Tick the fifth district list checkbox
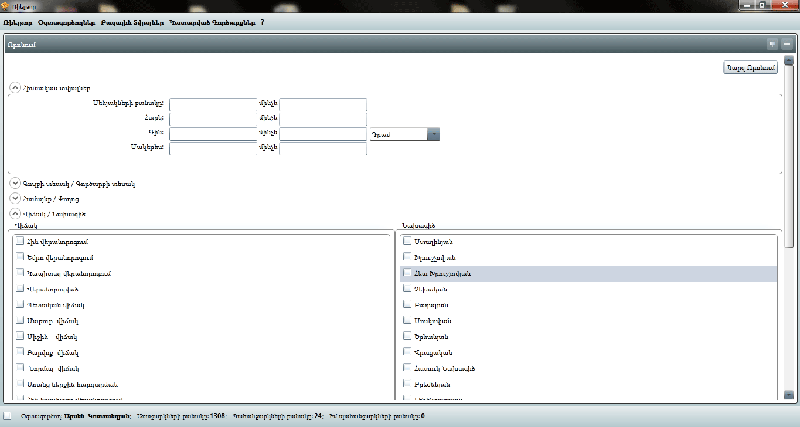 tap(407, 304)
